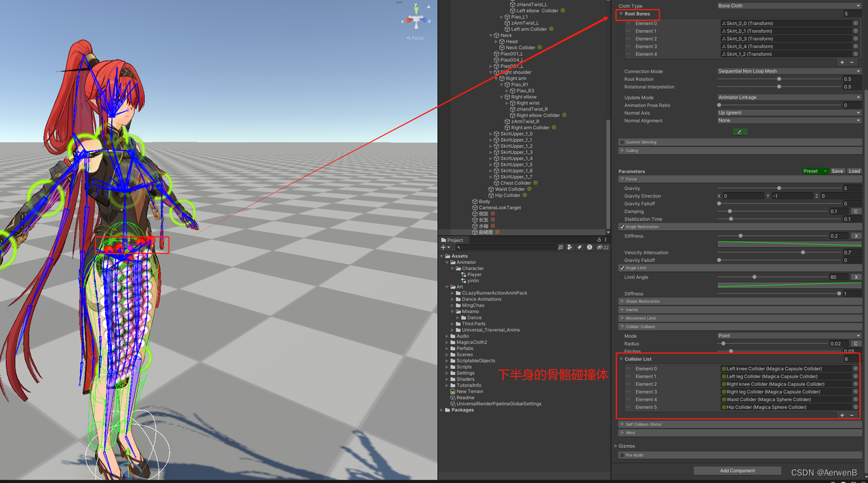Viewport: 868px width, 483px height.
Task: Open the Cloth Type dropdown
Action: [x=789, y=5]
